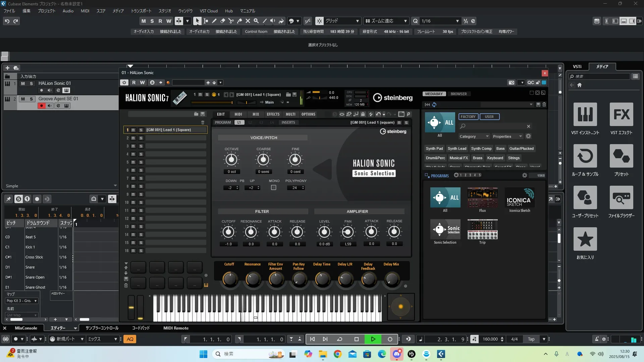This screenshot has height=362, width=644.
Task: Open the トランスポート menu
Action: pos(141,11)
